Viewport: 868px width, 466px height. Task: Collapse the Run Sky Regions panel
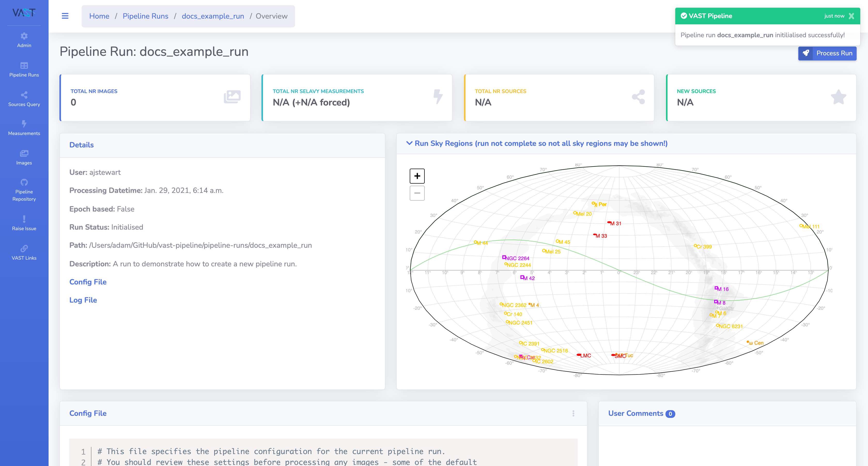tap(409, 143)
